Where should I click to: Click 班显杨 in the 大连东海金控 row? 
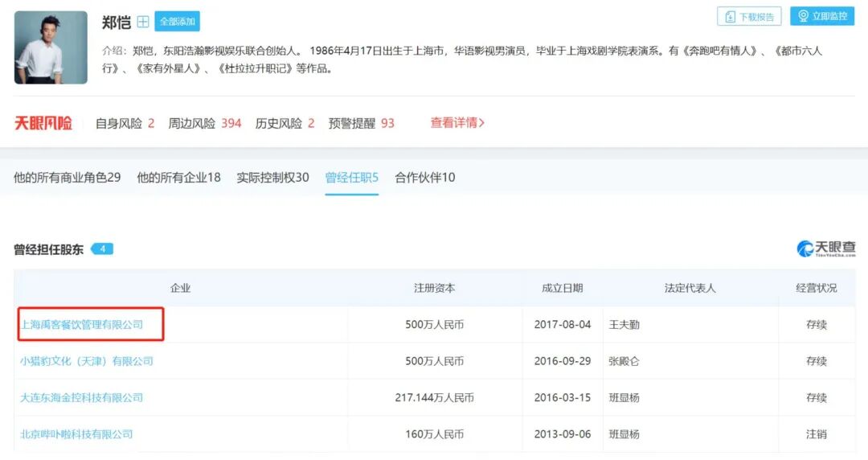pyautogui.click(x=624, y=398)
